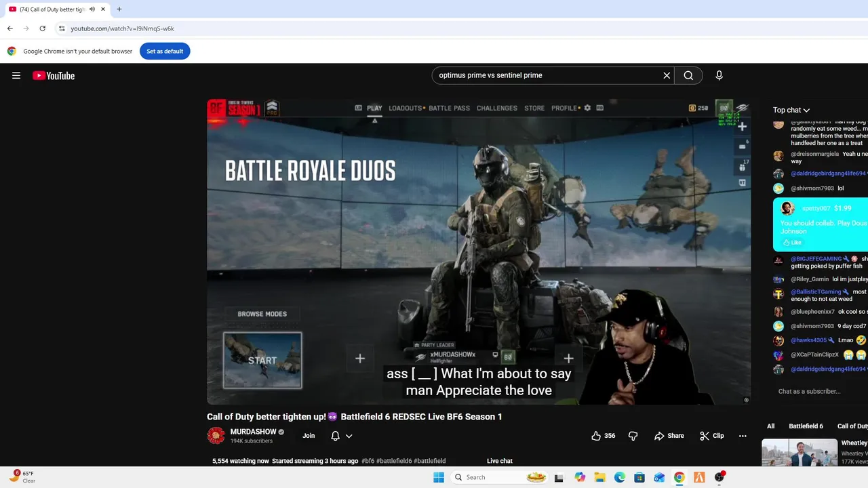Screen dimensions: 868x488
Task: Select the All filter chip
Action: point(770,426)
